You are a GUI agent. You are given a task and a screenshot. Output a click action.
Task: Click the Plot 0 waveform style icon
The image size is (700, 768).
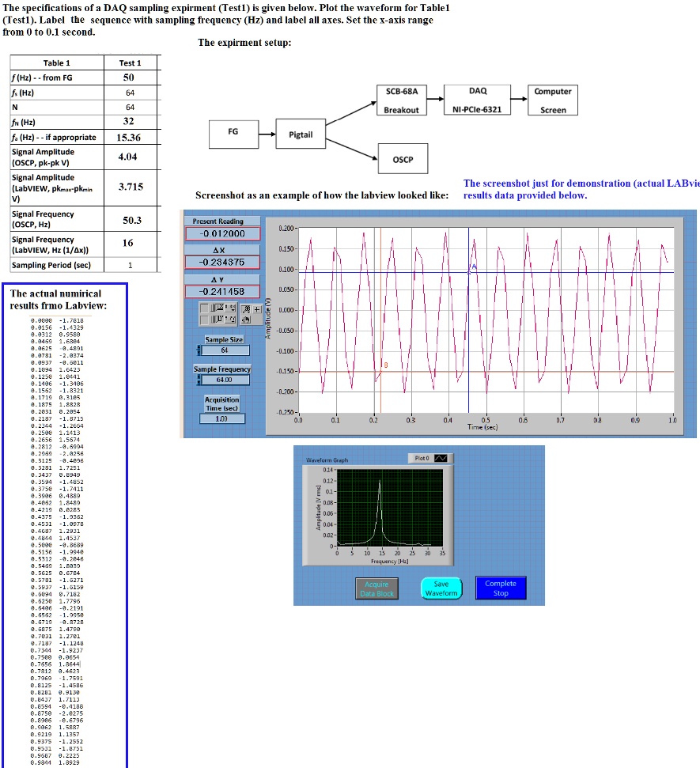(x=439, y=457)
